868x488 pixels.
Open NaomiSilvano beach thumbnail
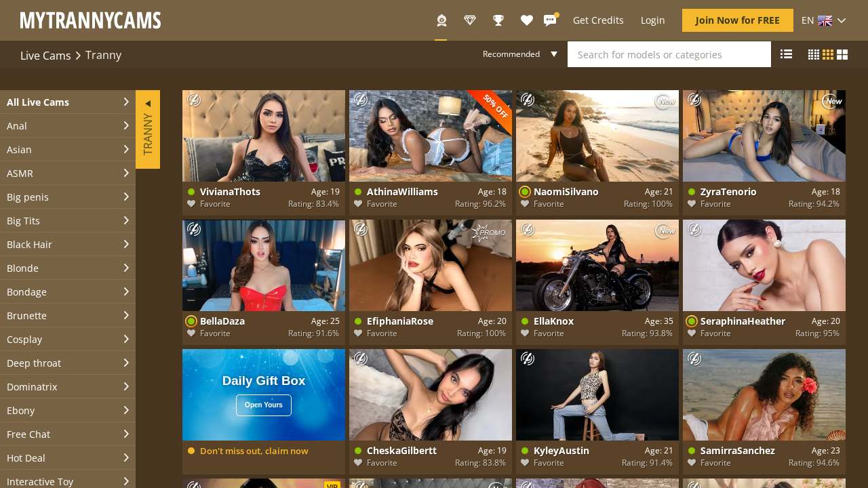(x=597, y=136)
